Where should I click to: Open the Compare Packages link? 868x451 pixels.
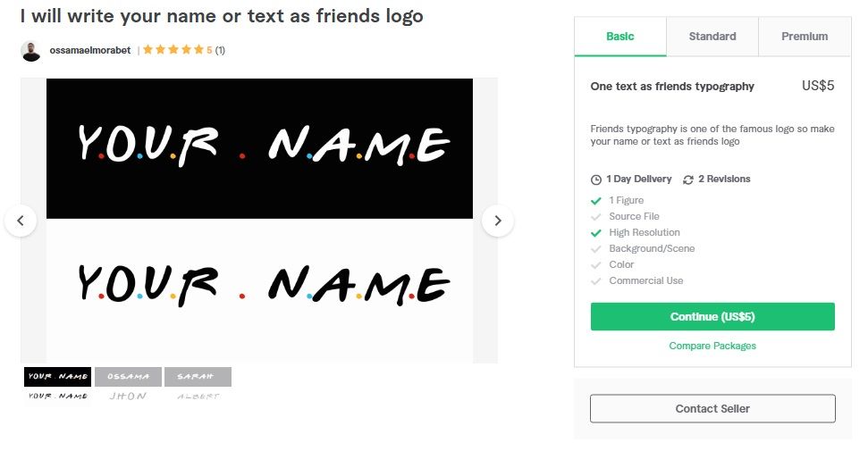[712, 346]
